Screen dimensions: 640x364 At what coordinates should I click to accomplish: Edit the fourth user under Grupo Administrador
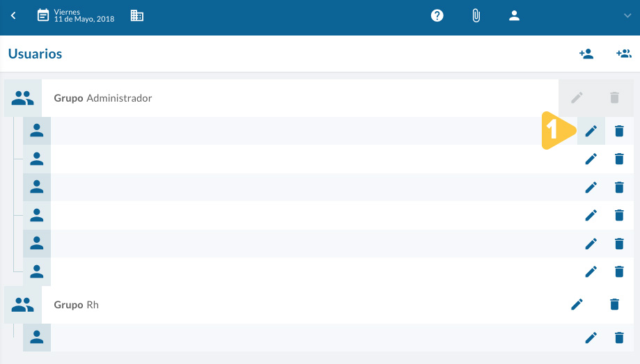click(591, 215)
